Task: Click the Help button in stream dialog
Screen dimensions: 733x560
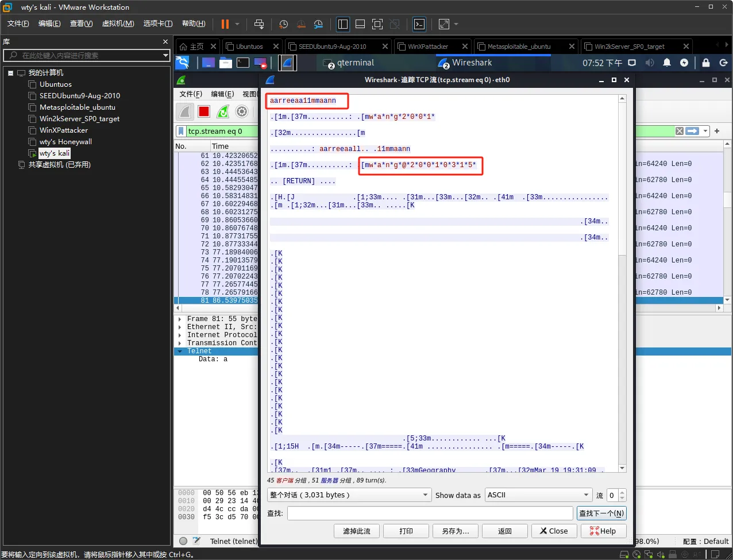Action: click(x=603, y=531)
